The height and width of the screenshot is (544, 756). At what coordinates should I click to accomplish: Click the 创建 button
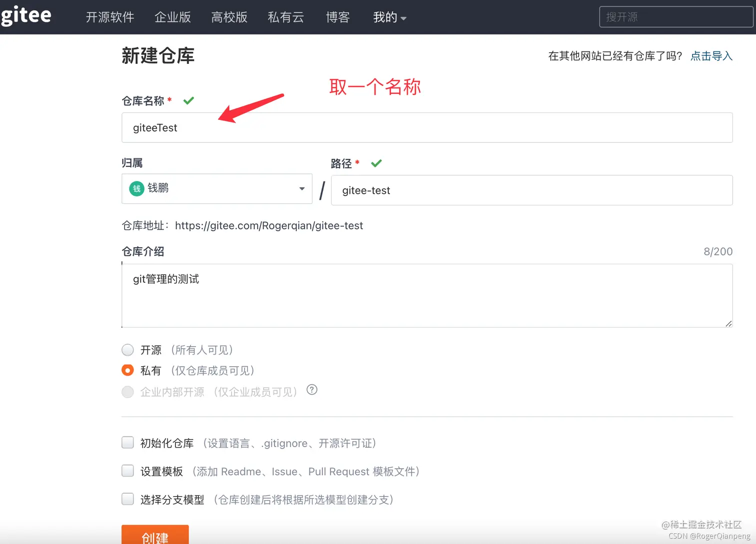(x=155, y=537)
